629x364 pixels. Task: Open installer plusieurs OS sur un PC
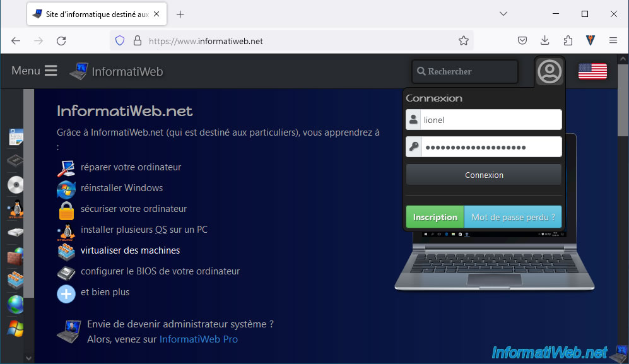[x=144, y=230]
